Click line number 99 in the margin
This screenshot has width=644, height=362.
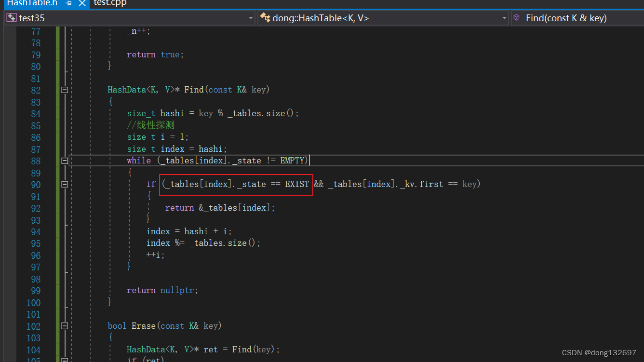[36, 291]
